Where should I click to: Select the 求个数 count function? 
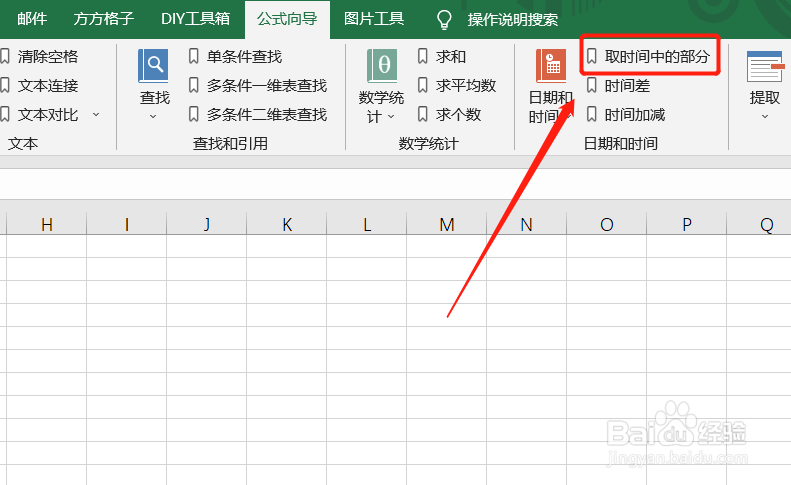[x=449, y=115]
